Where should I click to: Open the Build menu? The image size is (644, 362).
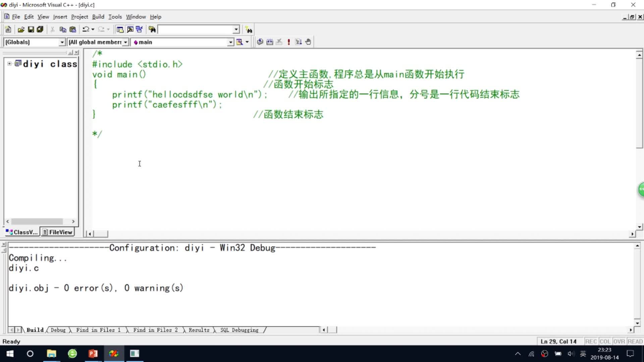[98, 17]
